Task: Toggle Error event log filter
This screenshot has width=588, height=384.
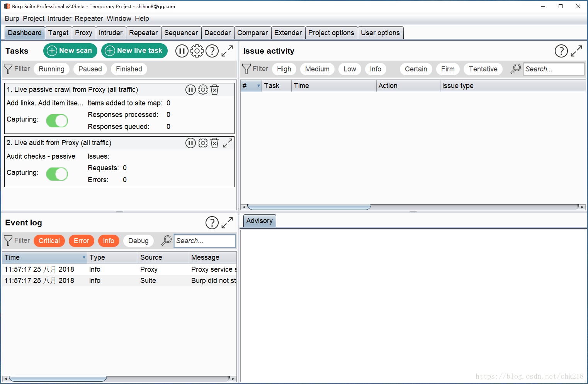Action: [82, 241]
